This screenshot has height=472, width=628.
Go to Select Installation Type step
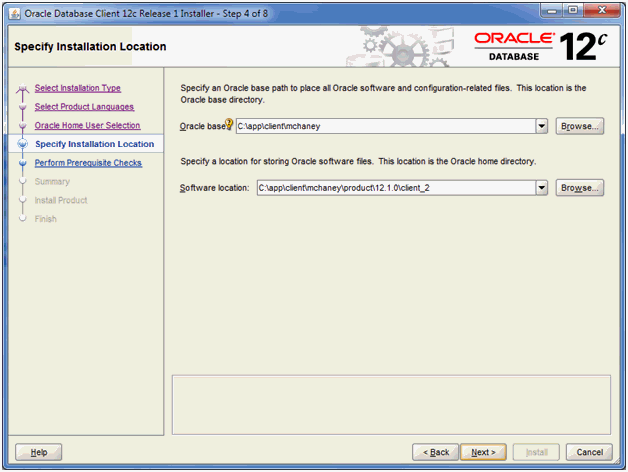pyautogui.click(x=78, y=88)
